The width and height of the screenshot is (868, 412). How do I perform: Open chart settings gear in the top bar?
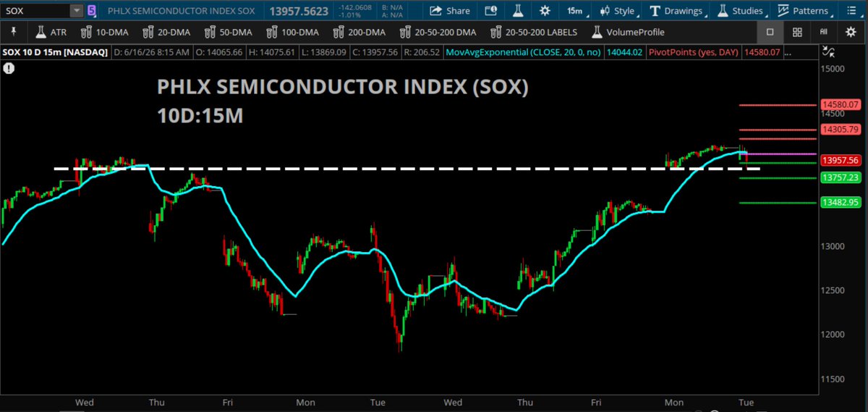click(544, 11)
